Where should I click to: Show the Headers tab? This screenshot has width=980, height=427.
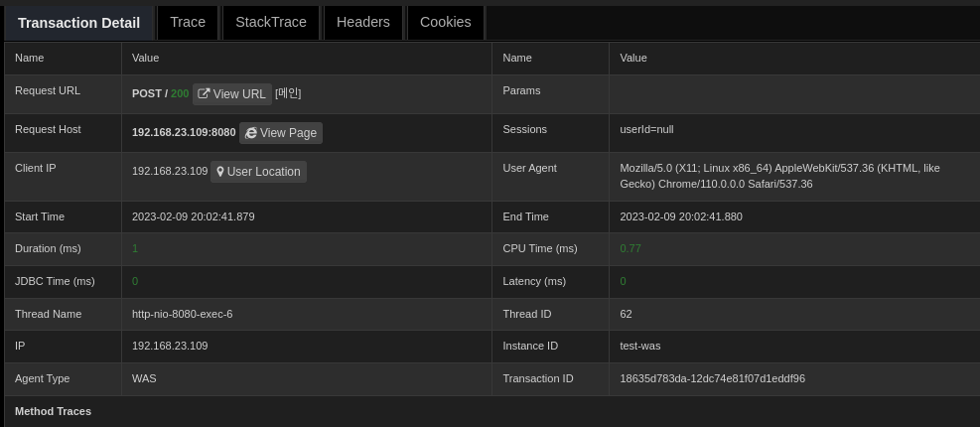tap(363, 22)
